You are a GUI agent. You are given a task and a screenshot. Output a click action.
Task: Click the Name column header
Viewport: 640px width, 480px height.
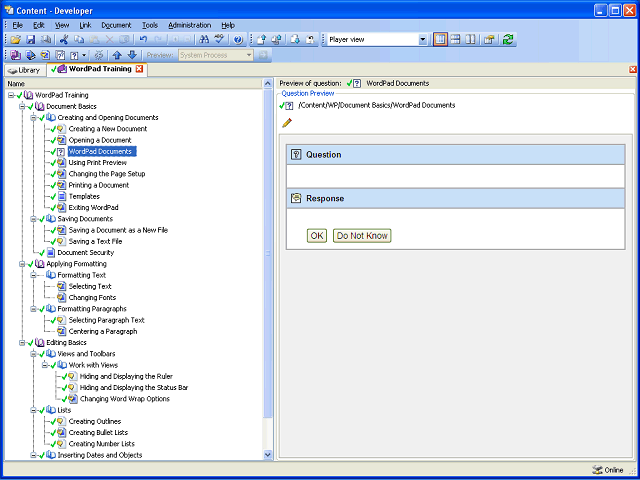[133, 83]
